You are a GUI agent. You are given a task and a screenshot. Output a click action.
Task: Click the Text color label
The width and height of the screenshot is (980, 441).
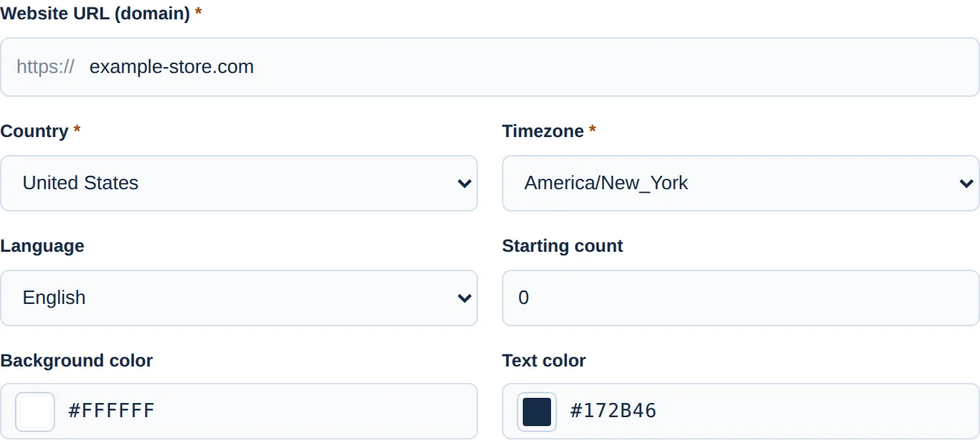[544, 361]
